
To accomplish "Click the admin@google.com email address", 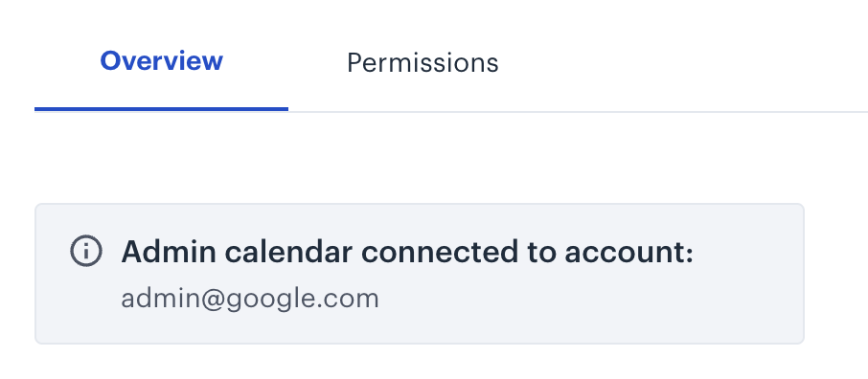I will tap(250, 300).
